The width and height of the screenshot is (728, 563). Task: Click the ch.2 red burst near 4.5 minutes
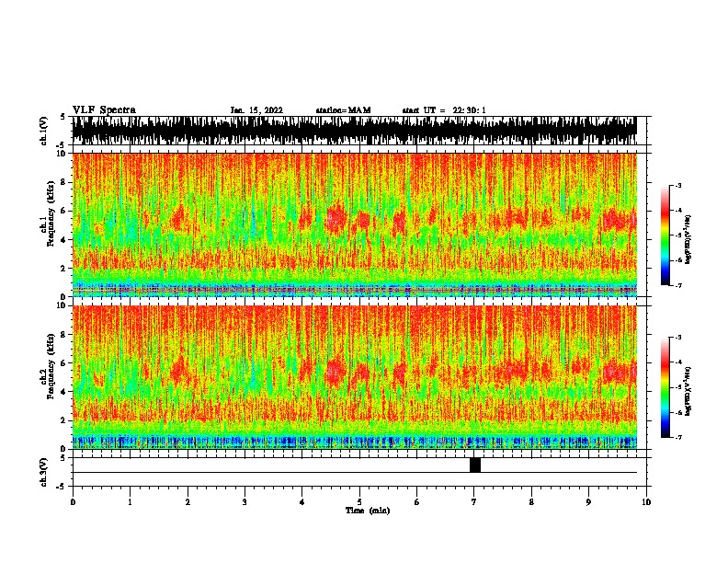pos(336,370)
